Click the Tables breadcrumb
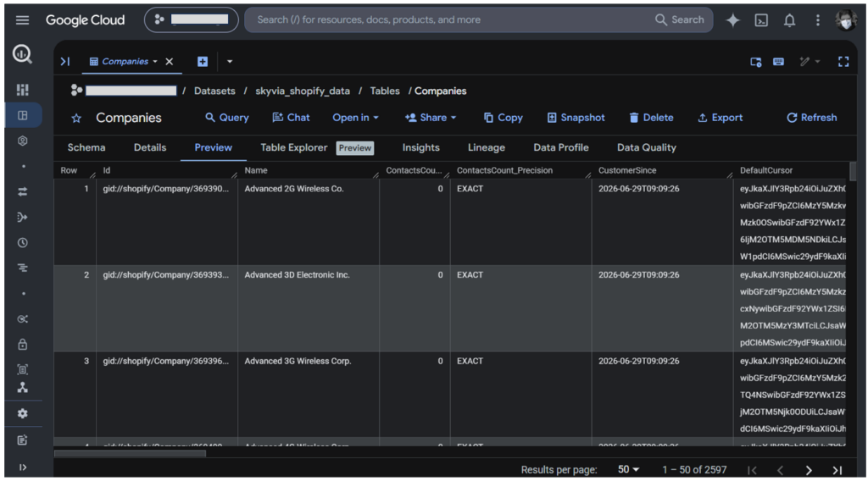Viewport: 868px width, 481px height. coord(385,91)
